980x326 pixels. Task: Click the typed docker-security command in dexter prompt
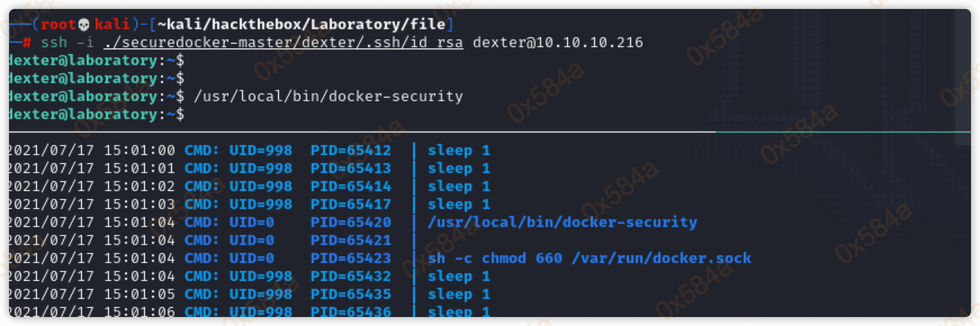tap(328, 97)
